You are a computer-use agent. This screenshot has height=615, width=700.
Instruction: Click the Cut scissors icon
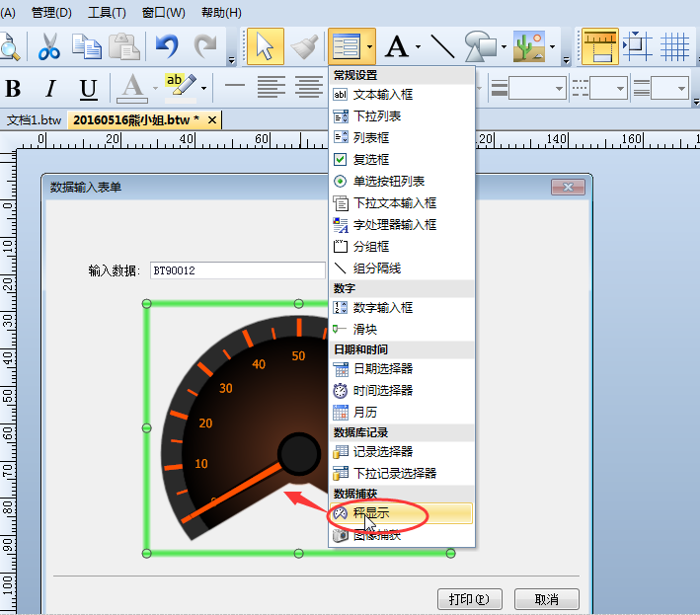pos(48,46)
